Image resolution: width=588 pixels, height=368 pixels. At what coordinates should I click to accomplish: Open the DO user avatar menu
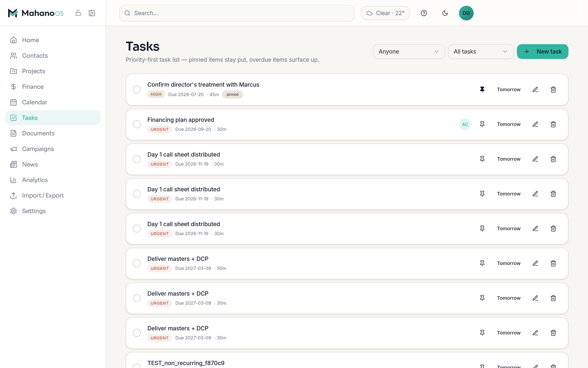tap(466, 13)
